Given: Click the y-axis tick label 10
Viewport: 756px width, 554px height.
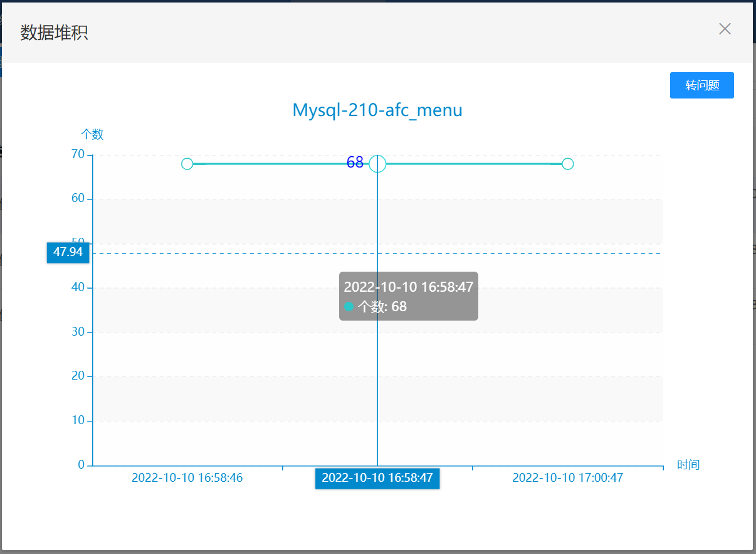Looking at the screenshot, I should pos(78,420).
